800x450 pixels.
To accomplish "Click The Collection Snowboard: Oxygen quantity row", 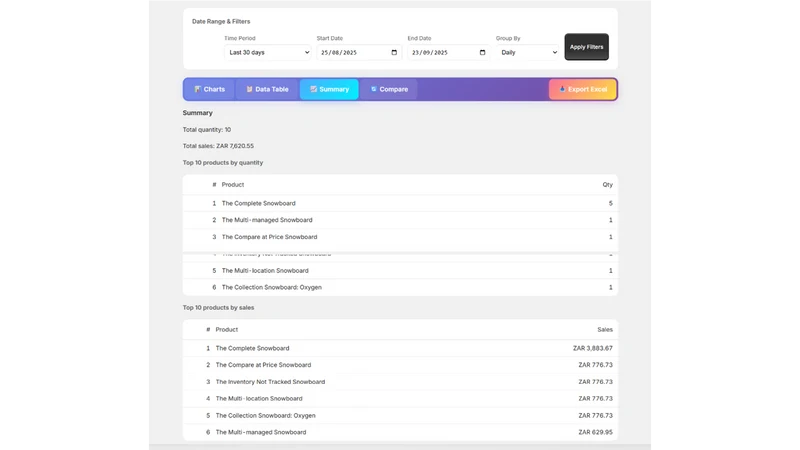I will tap(400, 287).
